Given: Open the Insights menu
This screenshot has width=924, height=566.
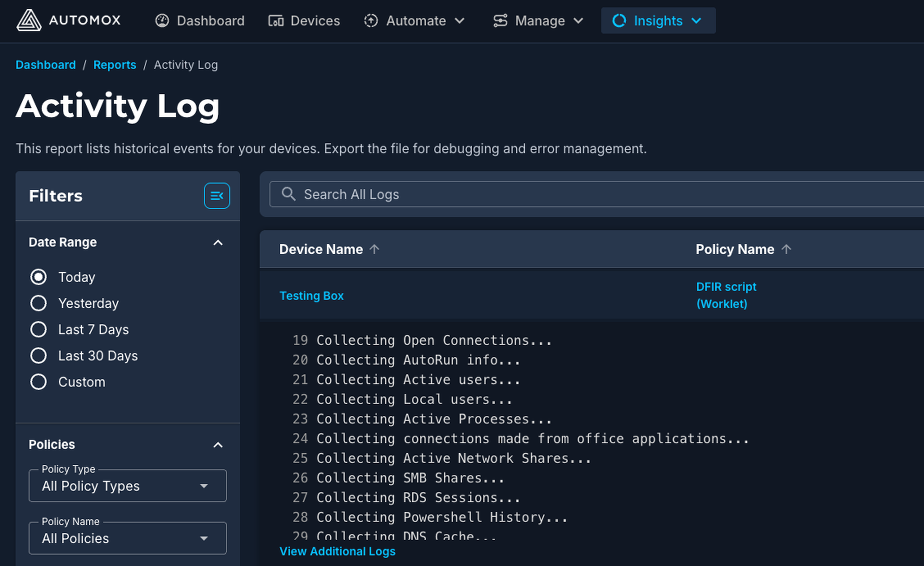Looking at the screenshot, I should pyautogui.click(x=658, y=21).
